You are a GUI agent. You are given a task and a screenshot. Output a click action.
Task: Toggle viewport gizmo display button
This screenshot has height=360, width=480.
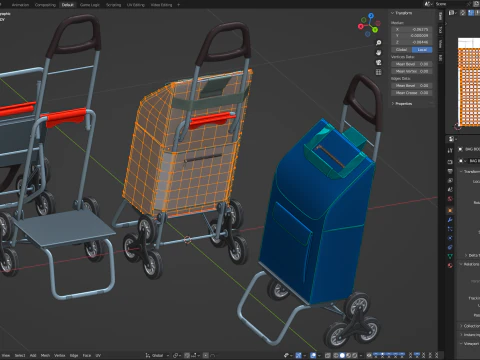(x=298, y=355)
